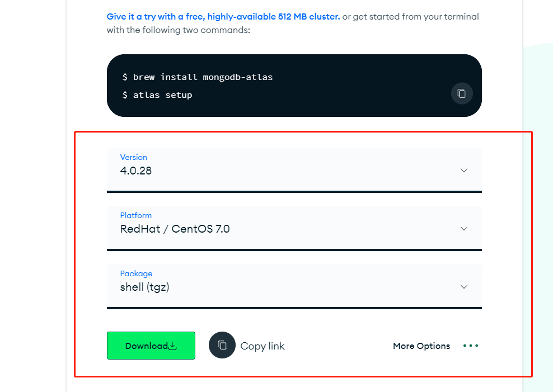553x392 pixels.
Task: Open the three-dot ellipsis menu icon
Action: [471, 346]
